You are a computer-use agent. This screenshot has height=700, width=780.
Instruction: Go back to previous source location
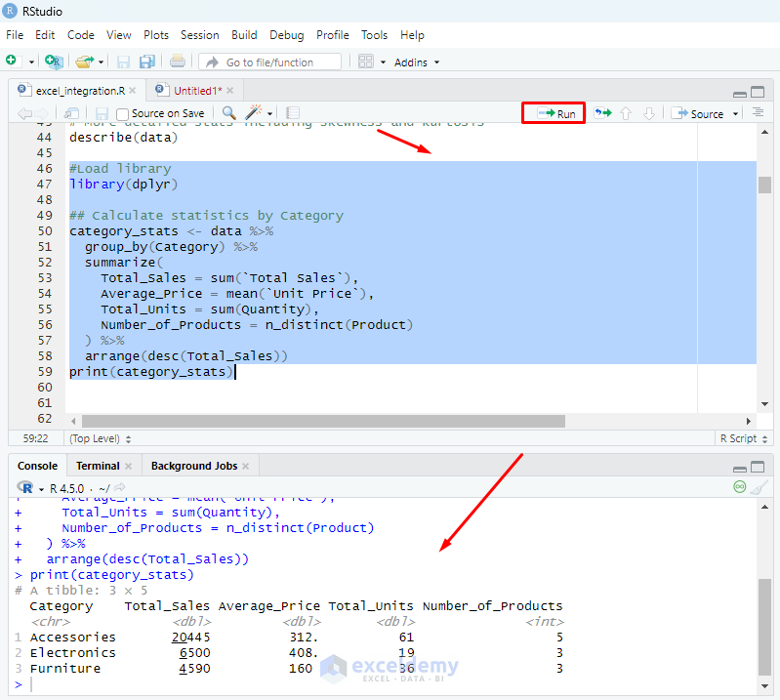[24, 113]
